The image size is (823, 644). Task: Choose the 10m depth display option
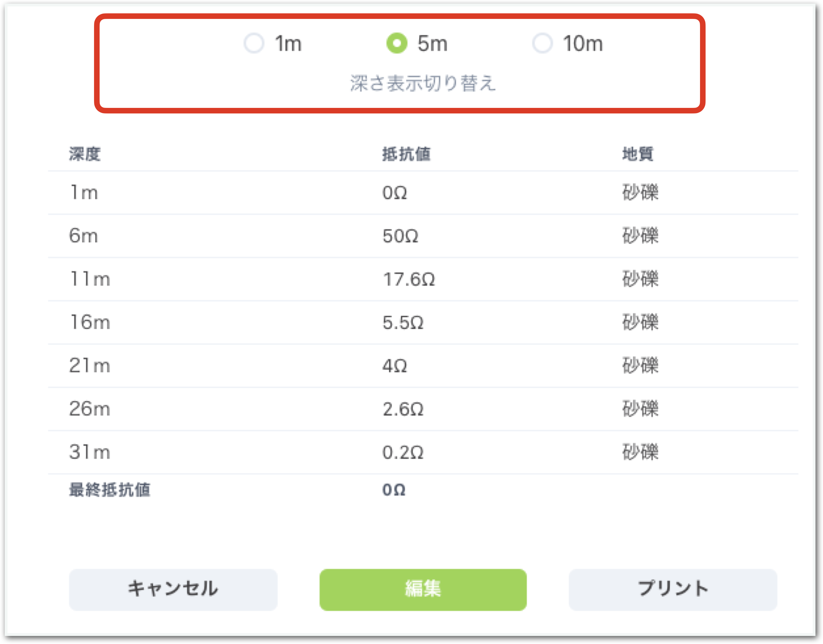[x=542, y=43]
